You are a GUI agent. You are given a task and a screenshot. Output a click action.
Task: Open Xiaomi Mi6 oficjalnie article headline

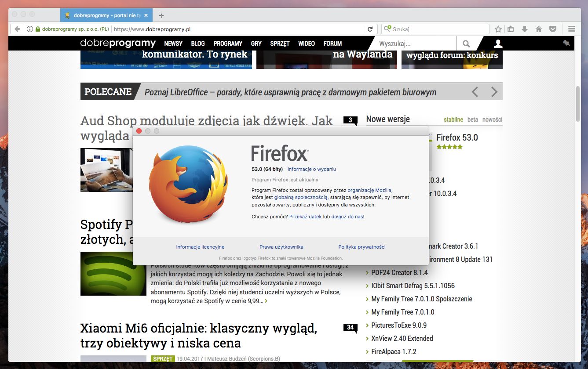point(199,336)
